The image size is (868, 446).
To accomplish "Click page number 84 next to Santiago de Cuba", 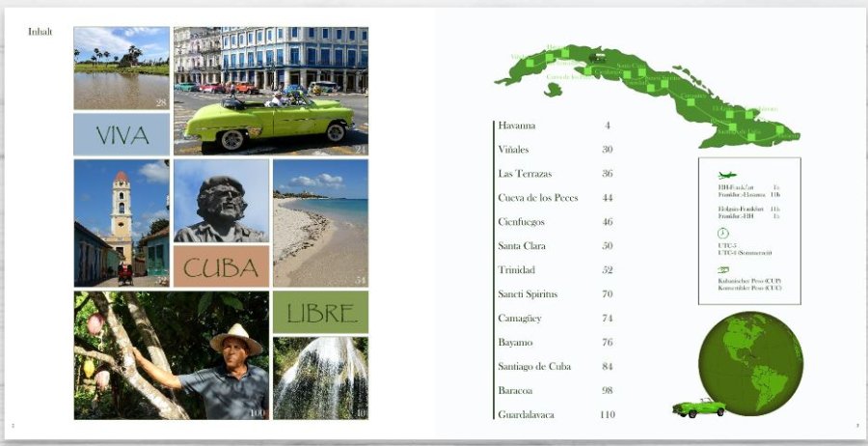I will (608, 367).
